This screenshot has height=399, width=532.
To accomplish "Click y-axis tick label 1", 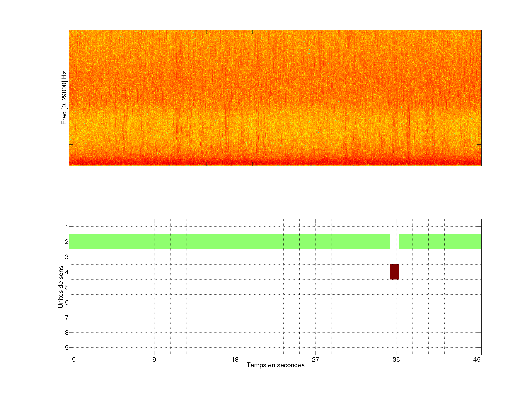I will [67, 226].
